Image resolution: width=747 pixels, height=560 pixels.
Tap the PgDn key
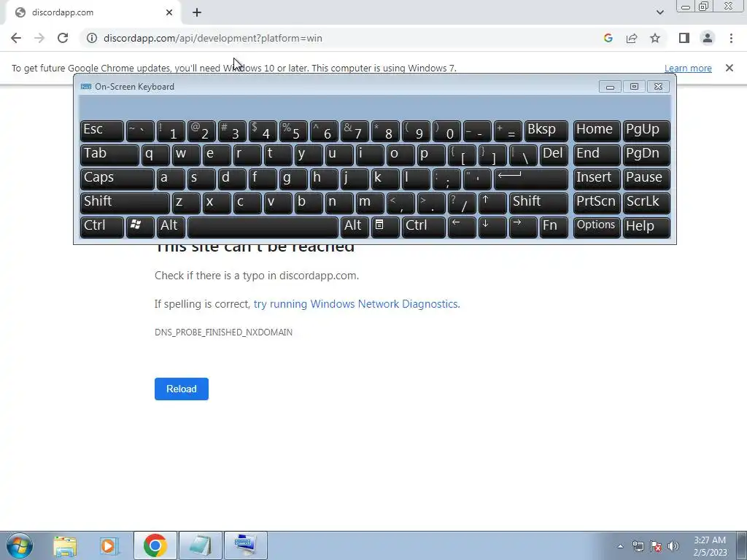tap(646, 155)
